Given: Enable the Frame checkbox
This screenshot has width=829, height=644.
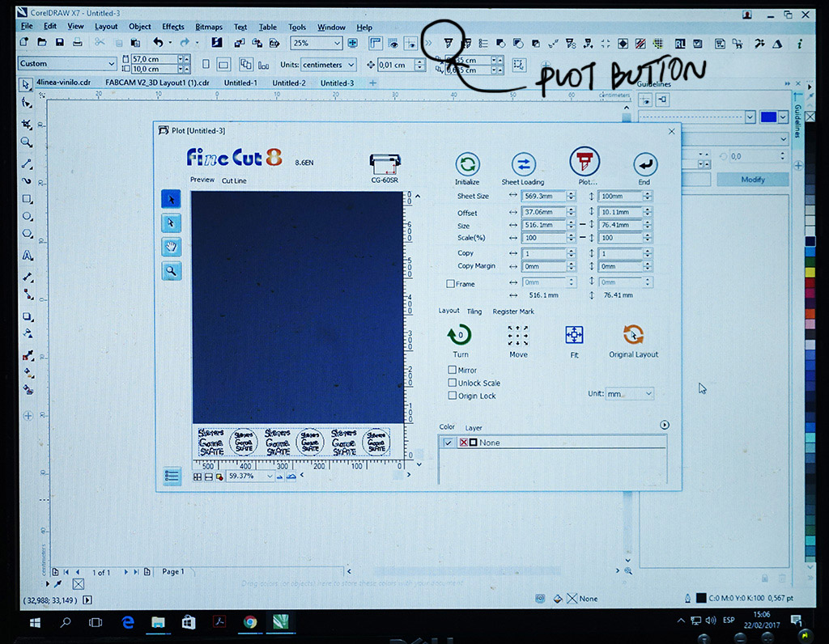Looking at the screenshot, I should (450, 284).
